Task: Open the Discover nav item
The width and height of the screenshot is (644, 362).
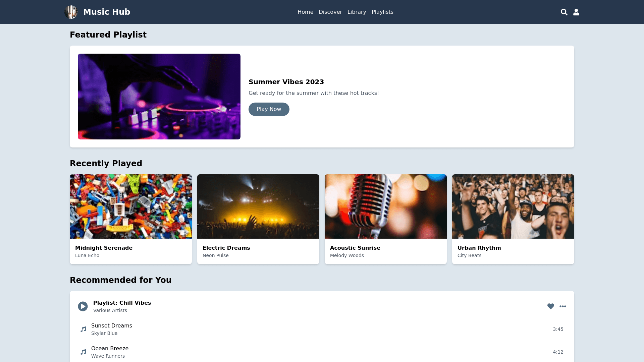Action: click(x=330, y=12)
